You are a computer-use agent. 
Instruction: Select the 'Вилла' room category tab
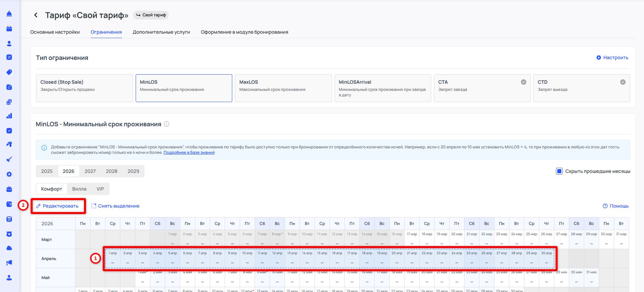pos(79,189)
